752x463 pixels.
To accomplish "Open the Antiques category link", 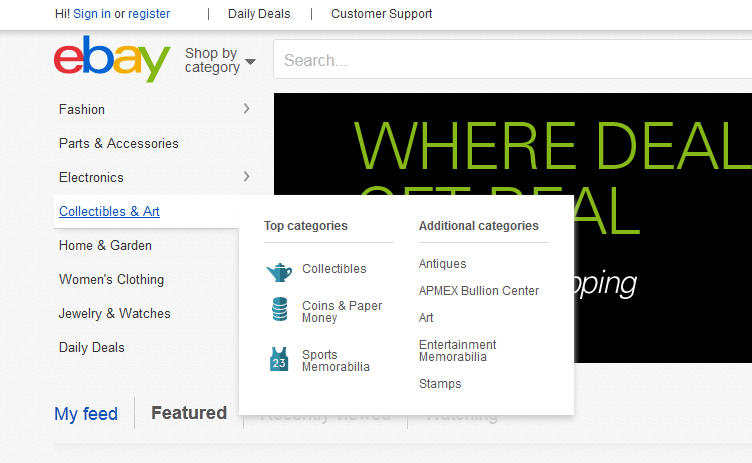I will (442, 264).
